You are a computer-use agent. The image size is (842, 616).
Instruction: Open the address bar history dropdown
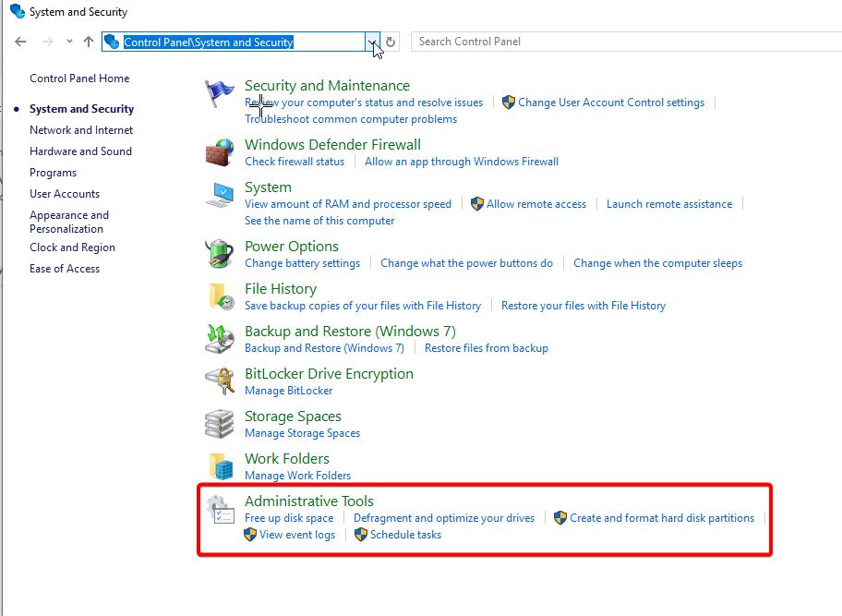tap(372, 42)
